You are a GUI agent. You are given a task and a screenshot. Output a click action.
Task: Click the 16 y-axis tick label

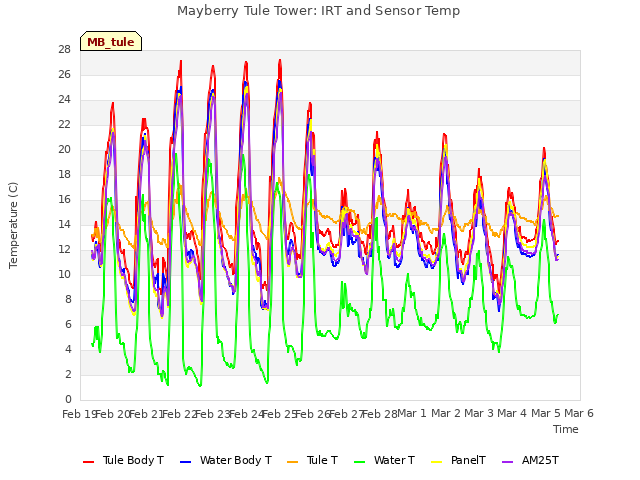pyautogui.click(x=64, y=199)
